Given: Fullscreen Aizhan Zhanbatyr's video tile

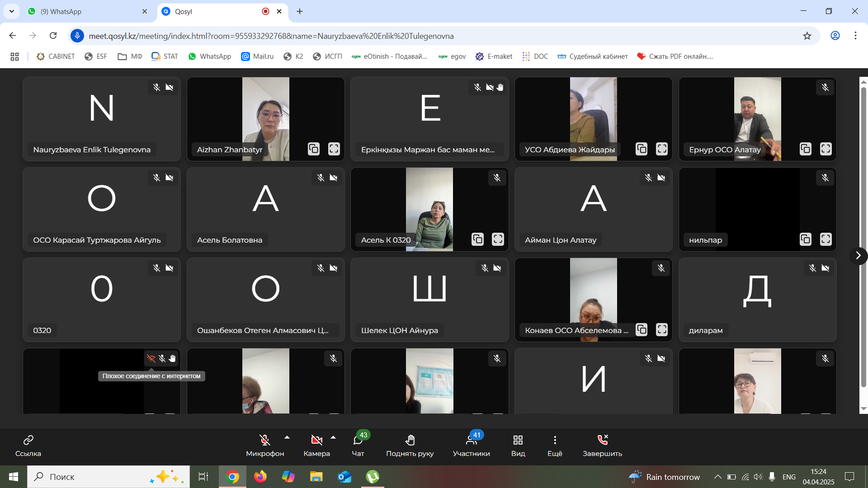Looking at the screenshot, I should 334,149.
